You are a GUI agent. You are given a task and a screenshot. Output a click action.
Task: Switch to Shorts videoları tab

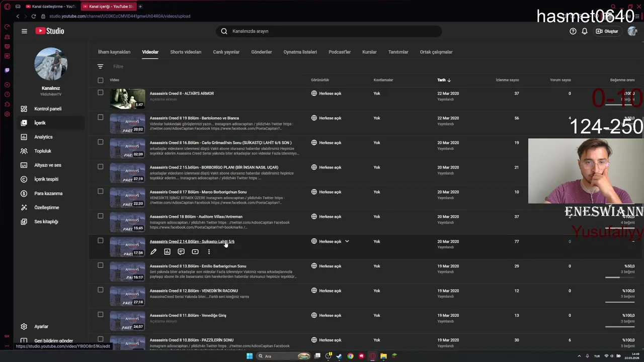coord(186,52)
